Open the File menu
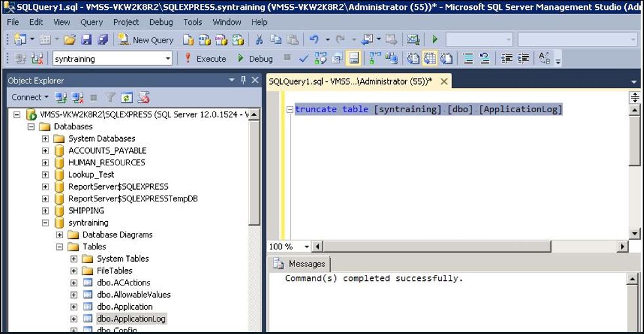The height and width of the screenshot is (334, 644). point(13,22)
